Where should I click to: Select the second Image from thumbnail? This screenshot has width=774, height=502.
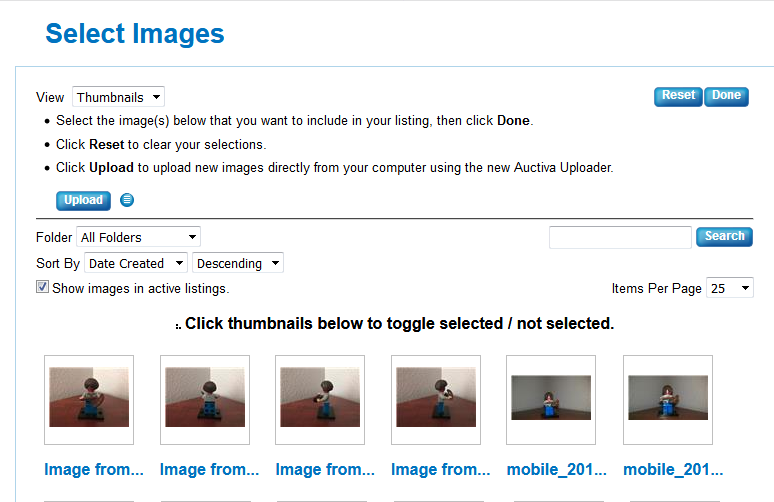205,400
